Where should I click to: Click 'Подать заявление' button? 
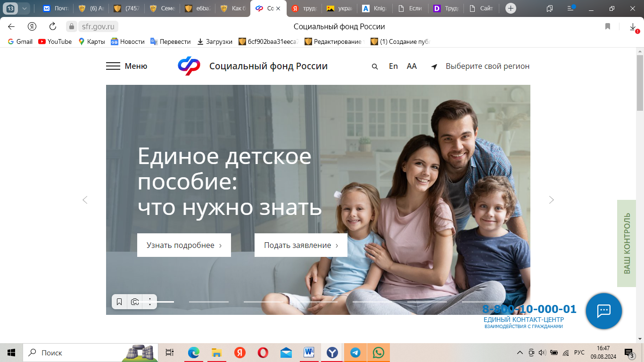(301, 245)
